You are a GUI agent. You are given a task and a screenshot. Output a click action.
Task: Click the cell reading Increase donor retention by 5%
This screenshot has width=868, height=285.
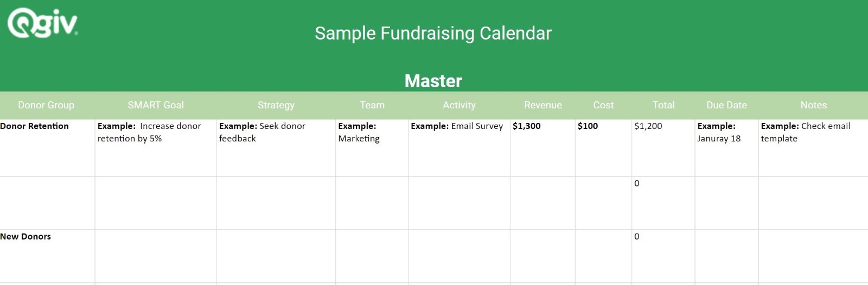tap(156, 148)
